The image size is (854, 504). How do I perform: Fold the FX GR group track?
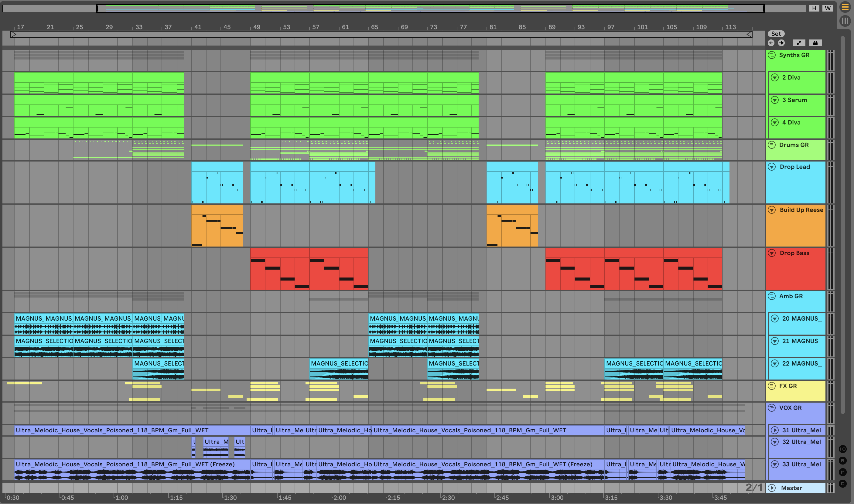click(x=772, y=386)
